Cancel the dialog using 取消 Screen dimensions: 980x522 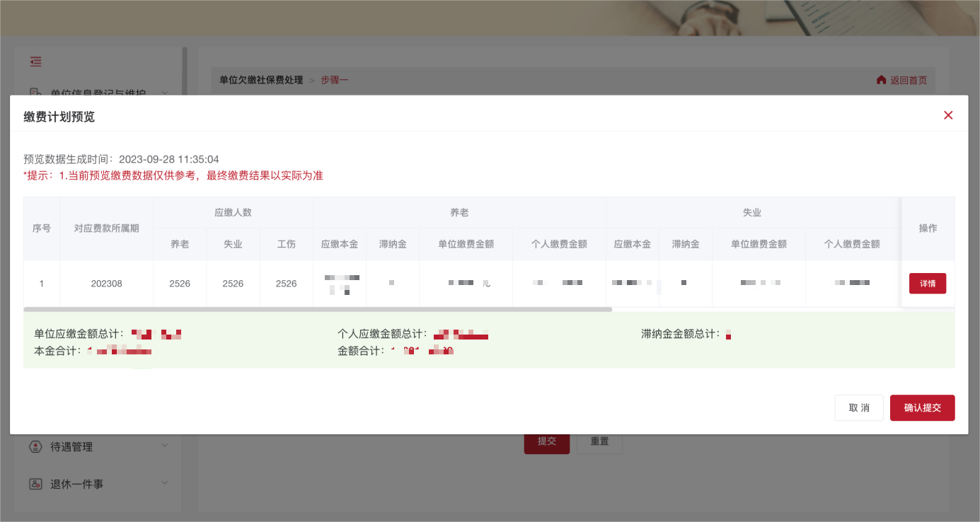point(859,407)
